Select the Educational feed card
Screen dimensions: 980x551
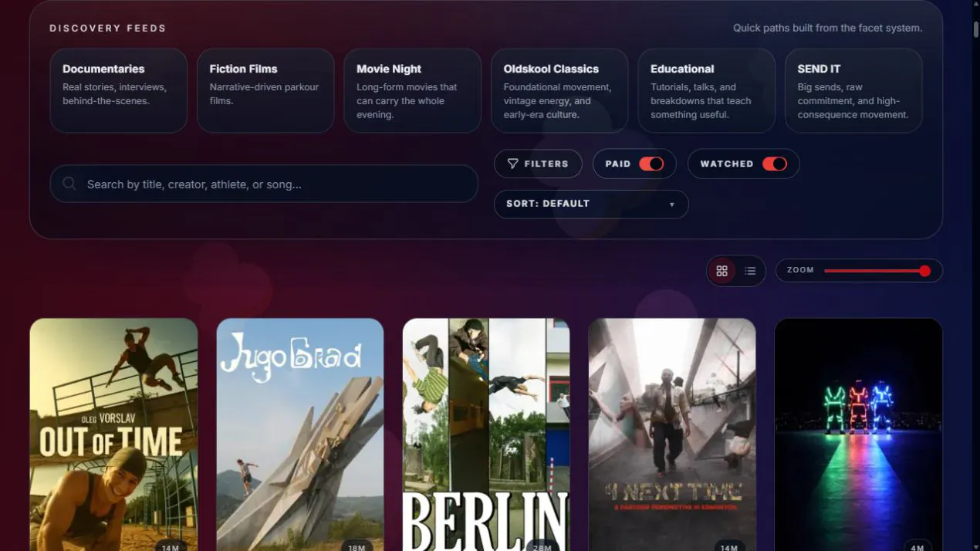[x=707, y=90]
